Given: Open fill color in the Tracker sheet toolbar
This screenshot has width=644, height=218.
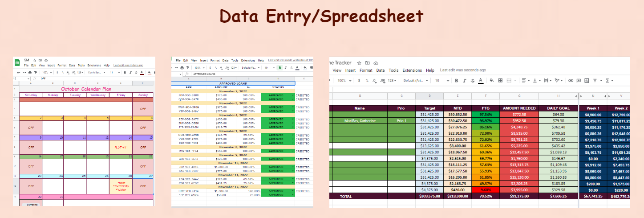Looking at the screenshot, I should pyautogui.click(x=492, y=80).
